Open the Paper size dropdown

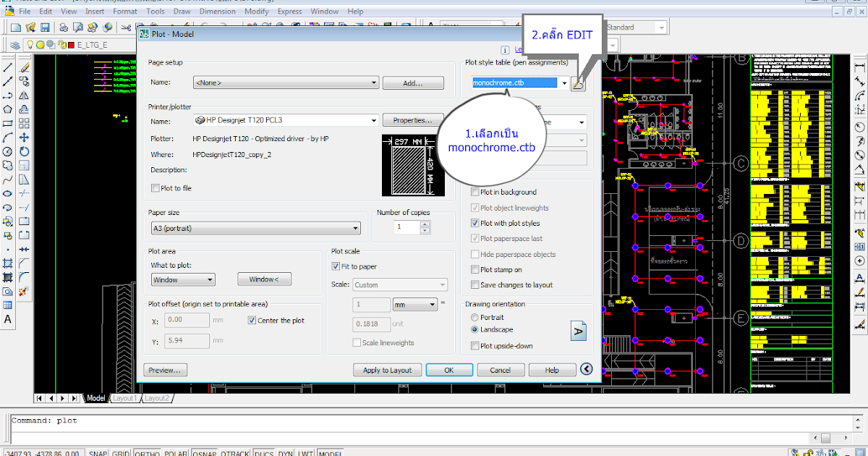coord(255,228)
